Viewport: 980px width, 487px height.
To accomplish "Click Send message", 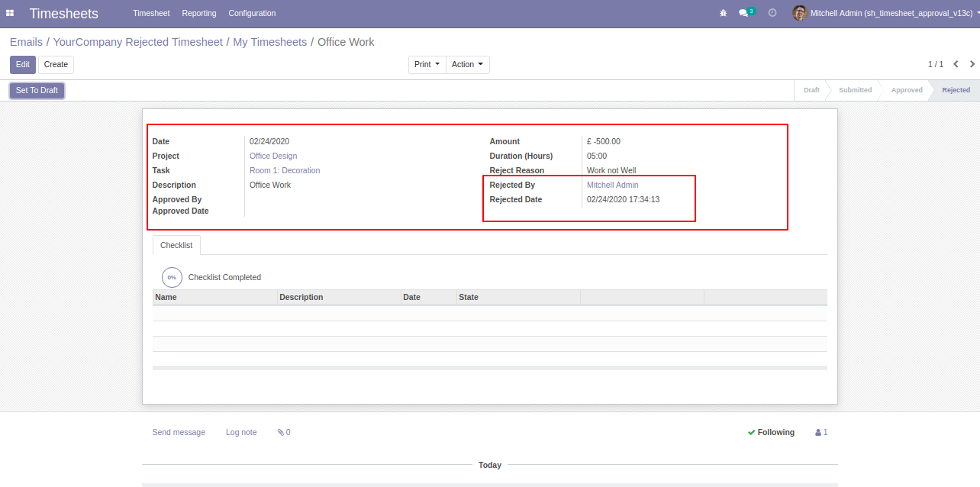I will [179, 432].
